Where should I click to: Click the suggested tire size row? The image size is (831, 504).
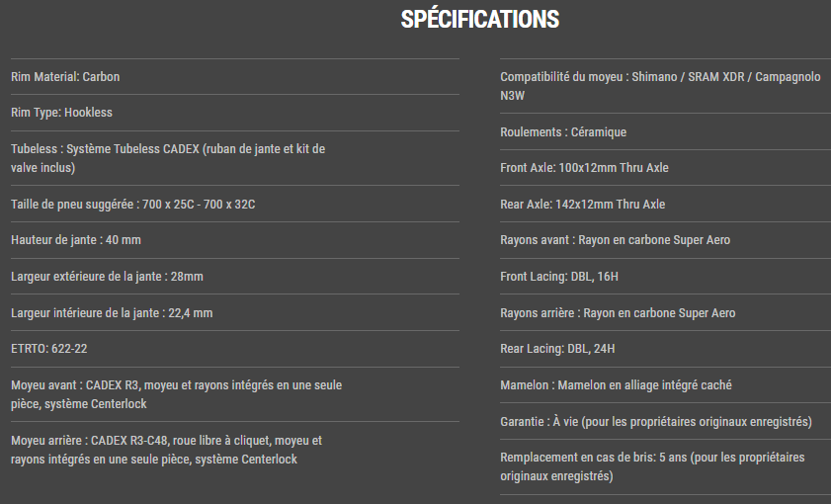click(133, 205)
